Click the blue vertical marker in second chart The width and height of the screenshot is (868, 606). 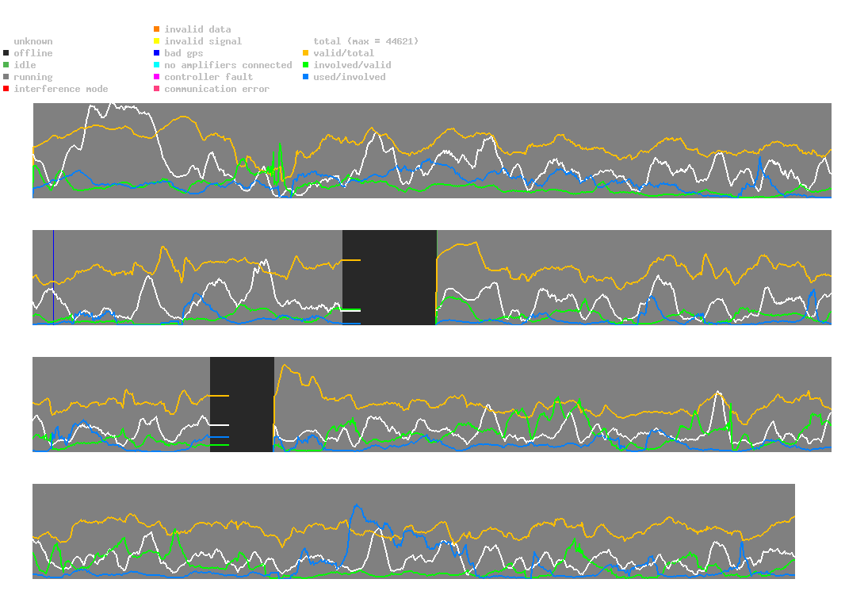pos(54,278)
